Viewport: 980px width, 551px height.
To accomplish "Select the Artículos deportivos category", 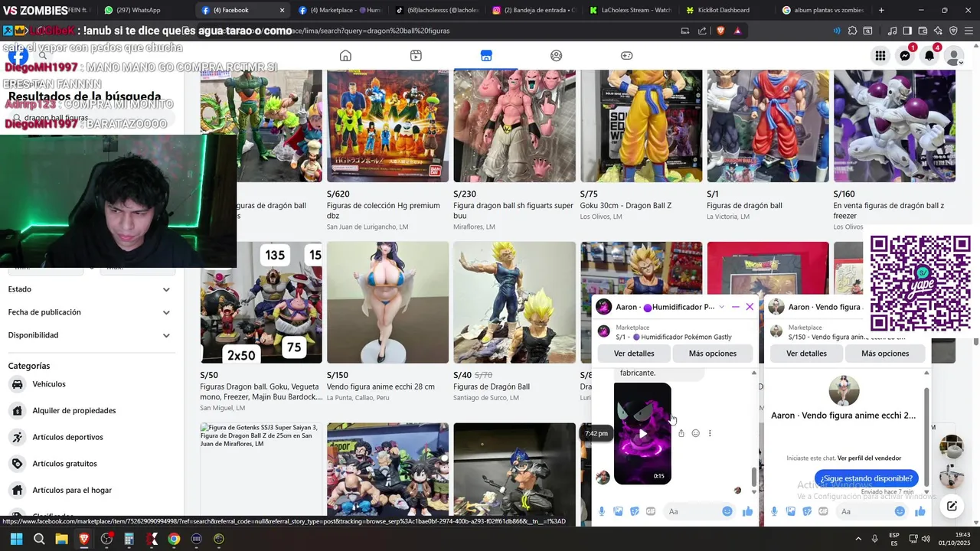I will pos(89,437).
